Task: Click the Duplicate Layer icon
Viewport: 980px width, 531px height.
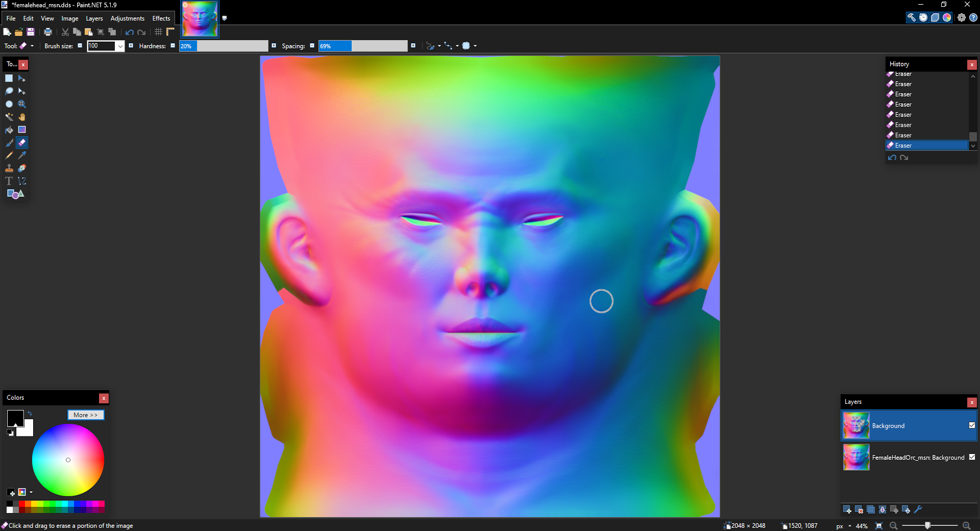Action: tap(871, 510)
